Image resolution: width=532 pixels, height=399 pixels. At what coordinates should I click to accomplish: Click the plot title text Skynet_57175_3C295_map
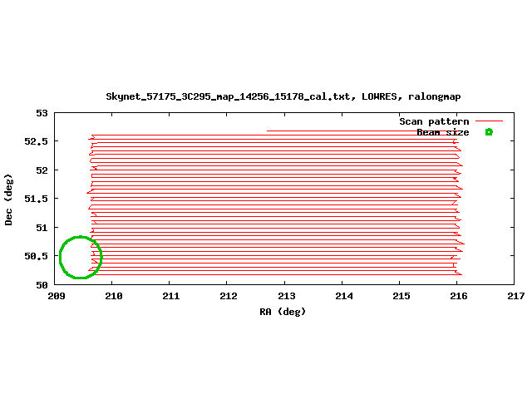(x=283, y=96)
